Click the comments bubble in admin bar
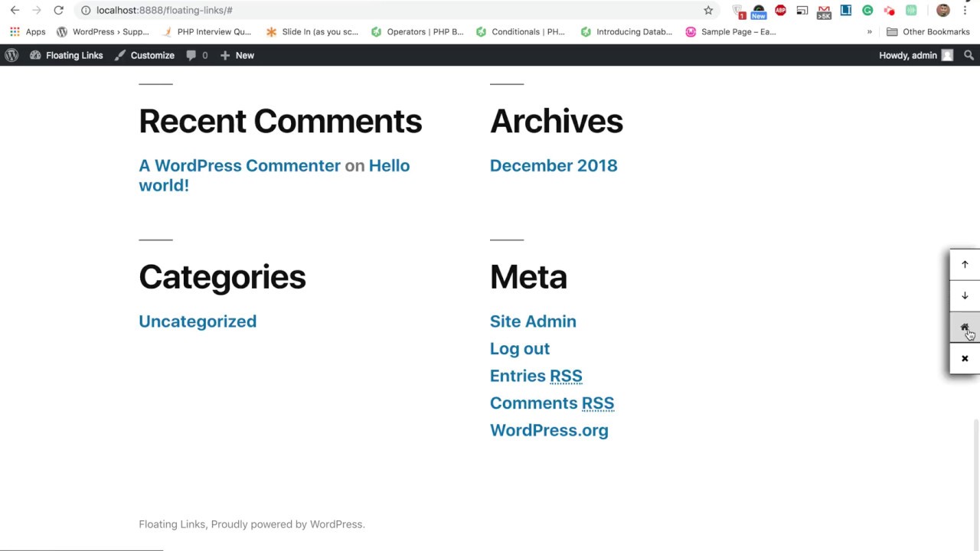The image size is (980, 551). click(x=197, y=55)
